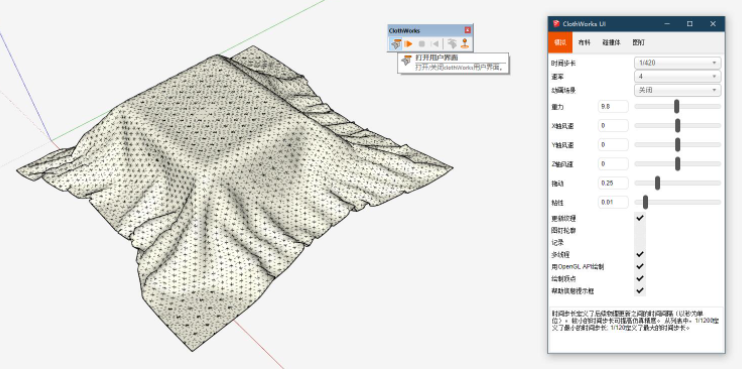Screen dimensions: 742x372
Task: Click the viscosity value field 0.01
Action: [613, 202]
